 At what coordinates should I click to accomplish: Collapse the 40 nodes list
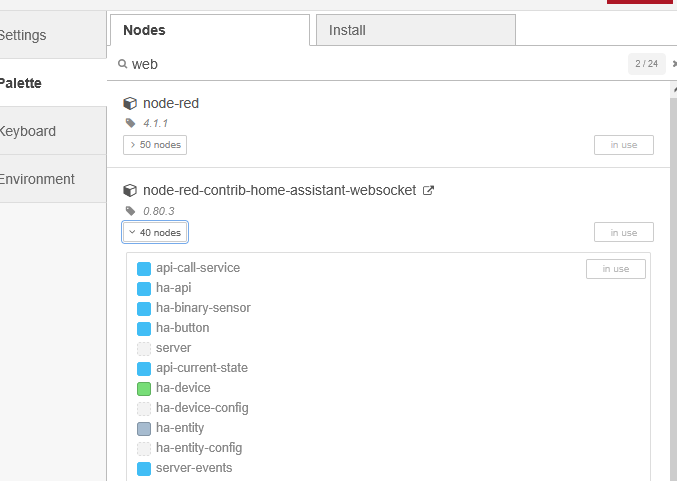(x=155, y=232)
